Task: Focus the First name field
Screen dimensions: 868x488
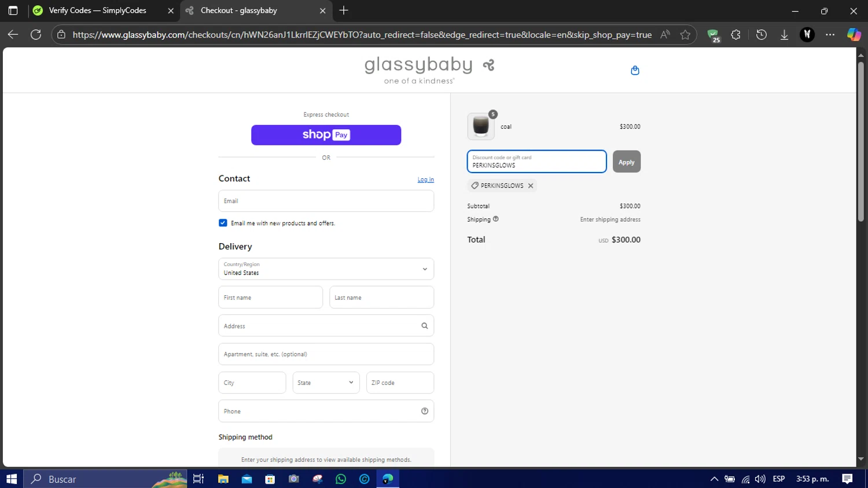Action: point(270,297)
